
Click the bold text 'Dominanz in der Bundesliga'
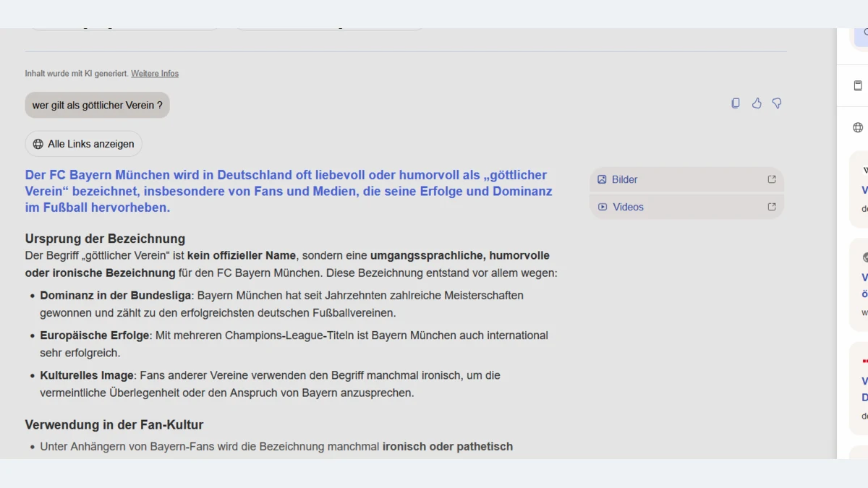[116, 296]
